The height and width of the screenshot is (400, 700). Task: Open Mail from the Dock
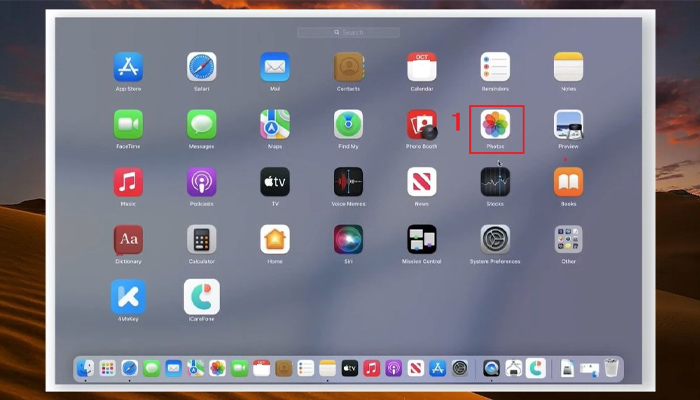pyautogui.click(x=174, y=368)
